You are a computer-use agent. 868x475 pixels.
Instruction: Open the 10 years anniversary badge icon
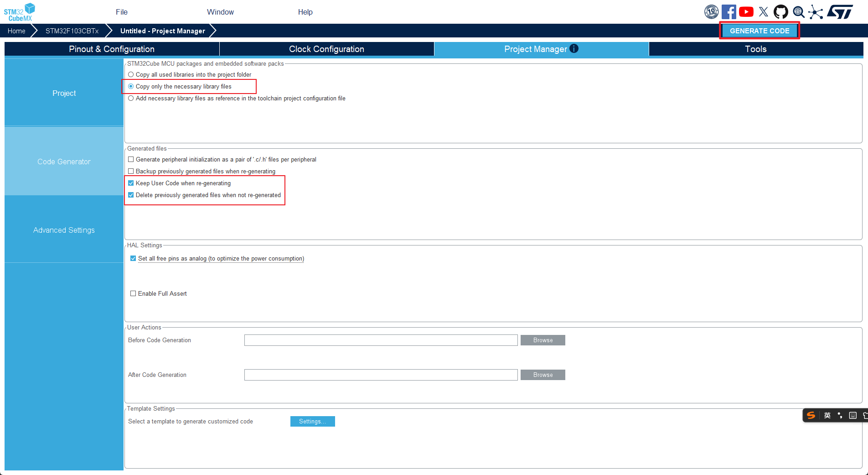coord(711,12)
